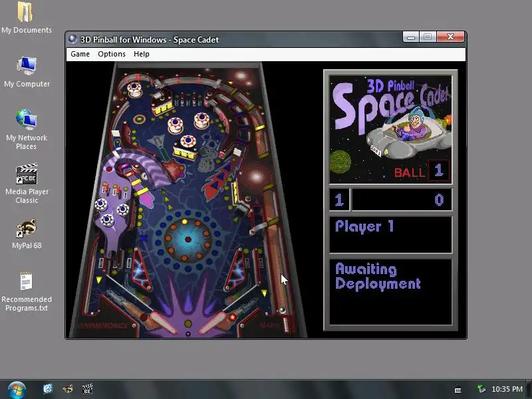Click the Windows Start orb
532x399 pixels.
[x=17, y=390]
